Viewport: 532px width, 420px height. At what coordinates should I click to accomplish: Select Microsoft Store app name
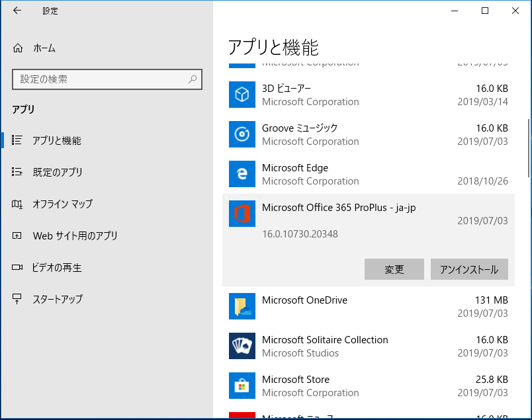click(x=296, y=380)
